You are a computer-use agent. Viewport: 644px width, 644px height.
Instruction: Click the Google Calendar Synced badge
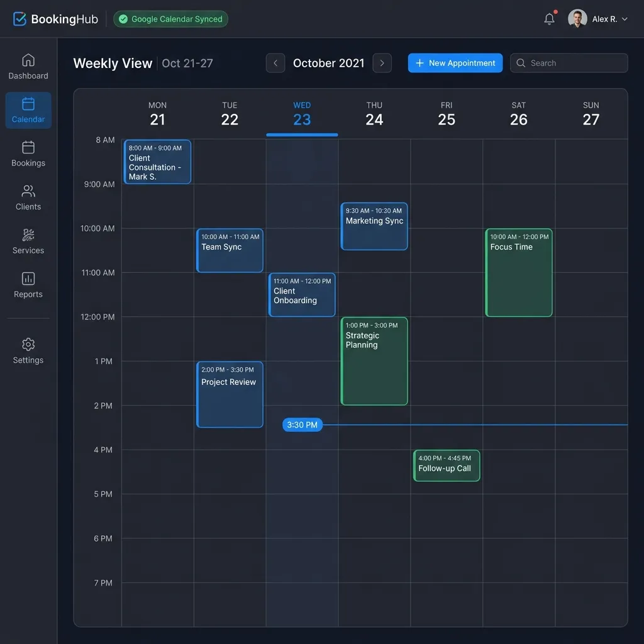(x=170, y=19)
